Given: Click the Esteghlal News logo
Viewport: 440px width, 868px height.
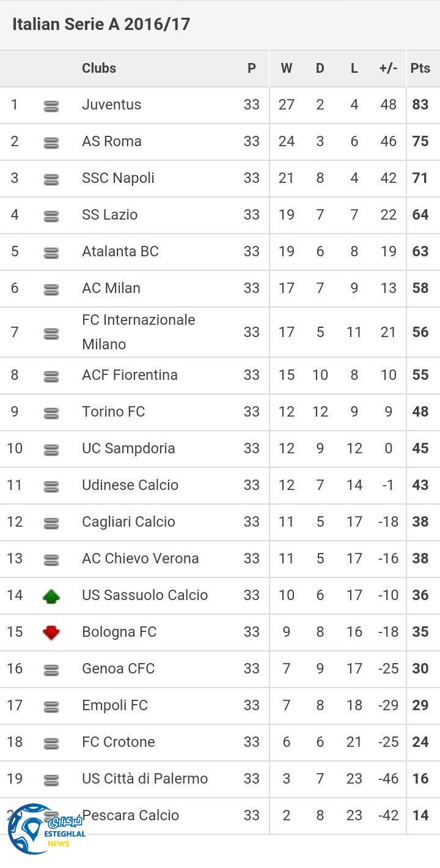Looking at the screenshot, I should tap(45, 830).
